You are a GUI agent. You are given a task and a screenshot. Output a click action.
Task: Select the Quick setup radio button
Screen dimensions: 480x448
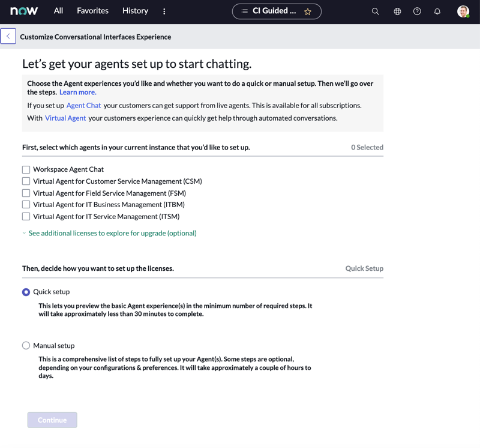(x=26, y=292)
